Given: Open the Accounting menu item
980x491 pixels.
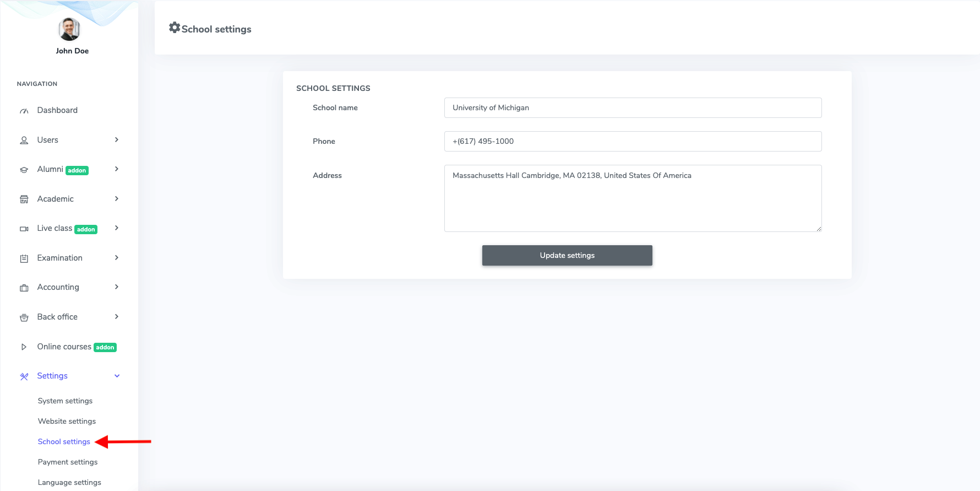Looking at the screenshot, I should tap(58, 287).
